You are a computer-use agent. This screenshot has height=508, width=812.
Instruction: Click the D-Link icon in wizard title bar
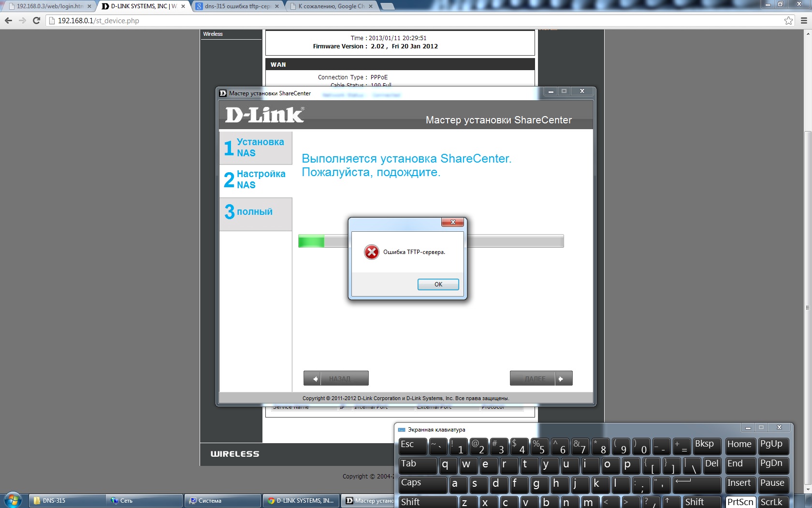pos(223,93)
